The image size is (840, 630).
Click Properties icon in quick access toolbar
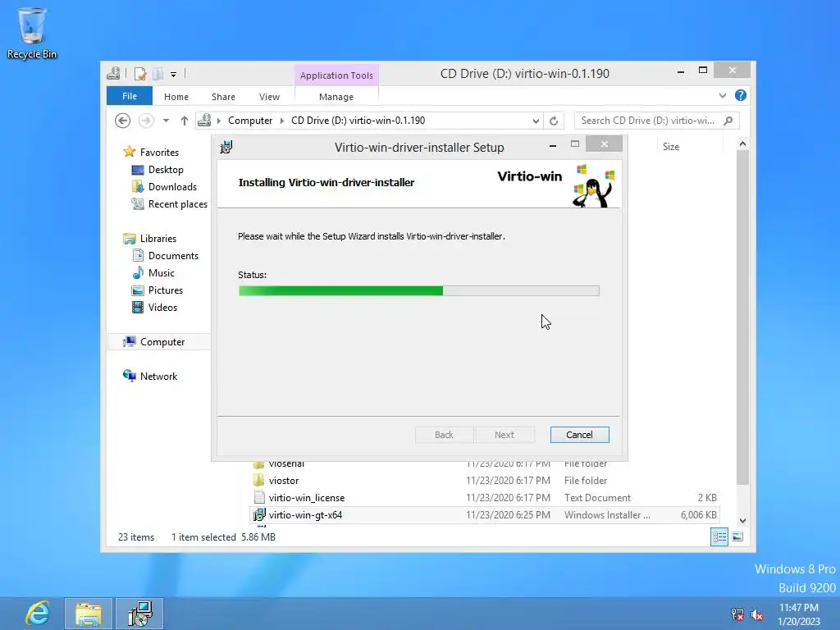140,73
